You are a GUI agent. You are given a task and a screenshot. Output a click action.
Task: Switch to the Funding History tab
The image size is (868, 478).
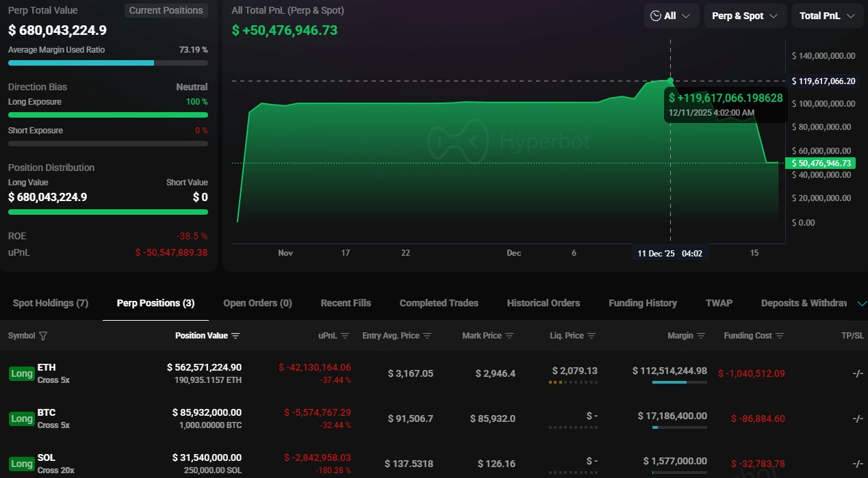coord(642,303)
